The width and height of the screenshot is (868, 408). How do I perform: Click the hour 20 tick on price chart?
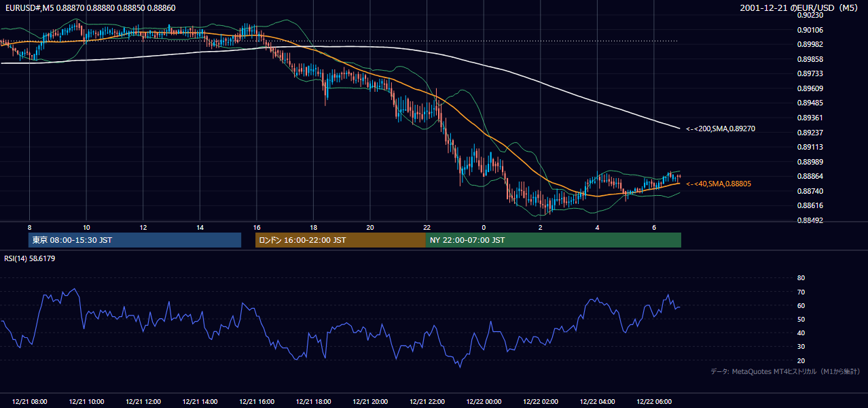[370, 227]
